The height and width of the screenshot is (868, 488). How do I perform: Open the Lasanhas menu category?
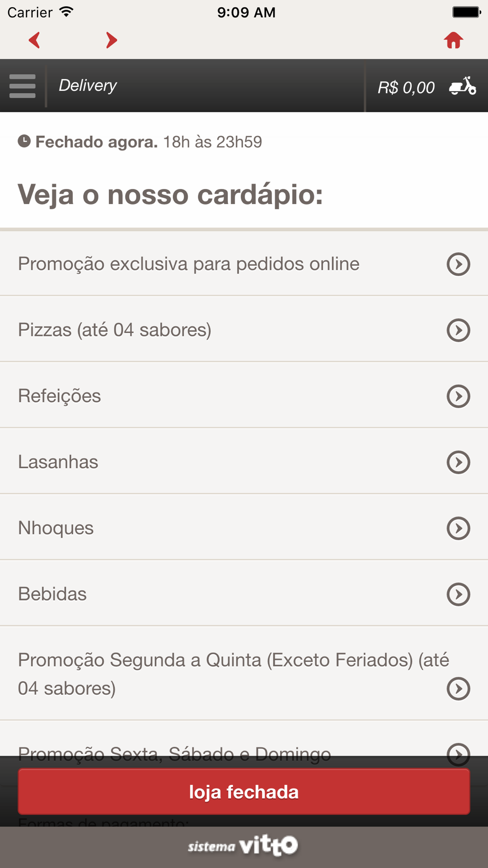pyautogui.click(x=59, y=462)
